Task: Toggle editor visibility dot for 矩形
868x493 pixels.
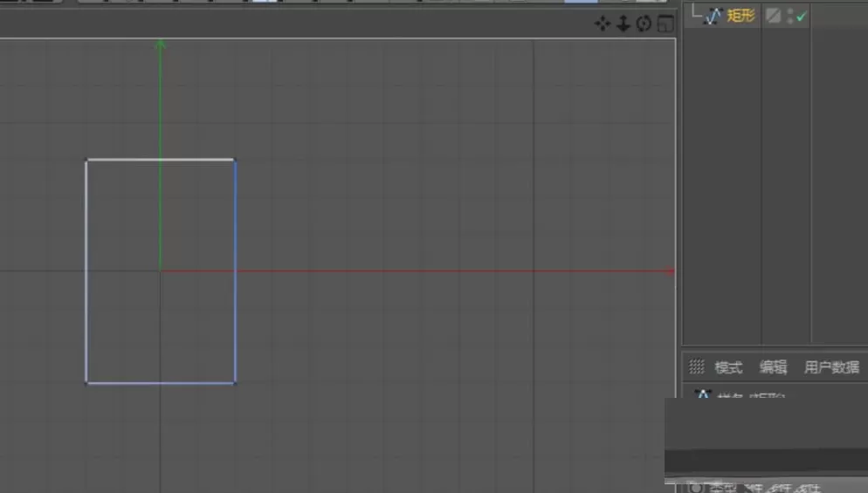Action: 790,11
